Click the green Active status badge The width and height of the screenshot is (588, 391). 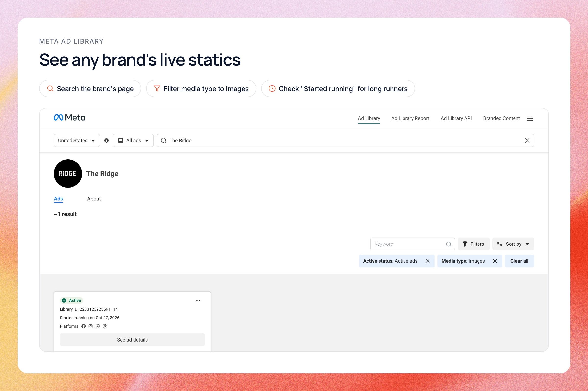(71, 301)
